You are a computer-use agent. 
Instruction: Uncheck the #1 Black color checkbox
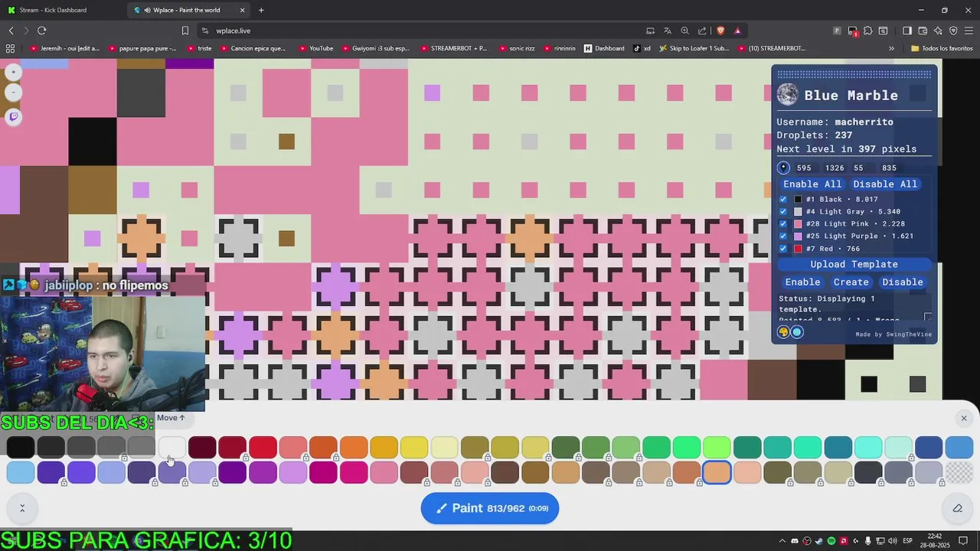782,199
